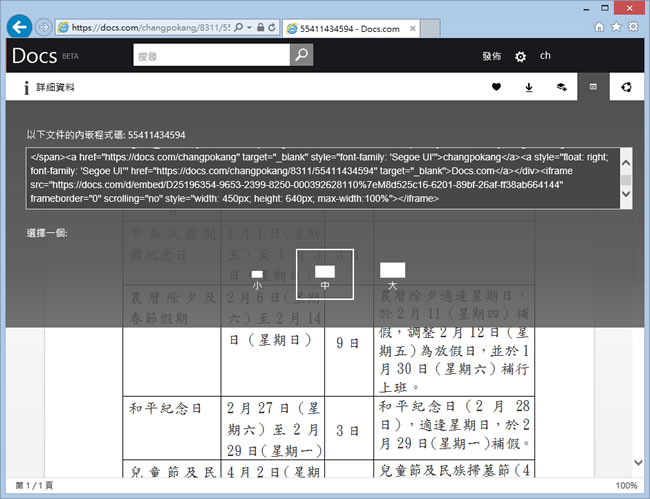Open the ch user account menu
650x499 pixels.
(x=545, y=56)
